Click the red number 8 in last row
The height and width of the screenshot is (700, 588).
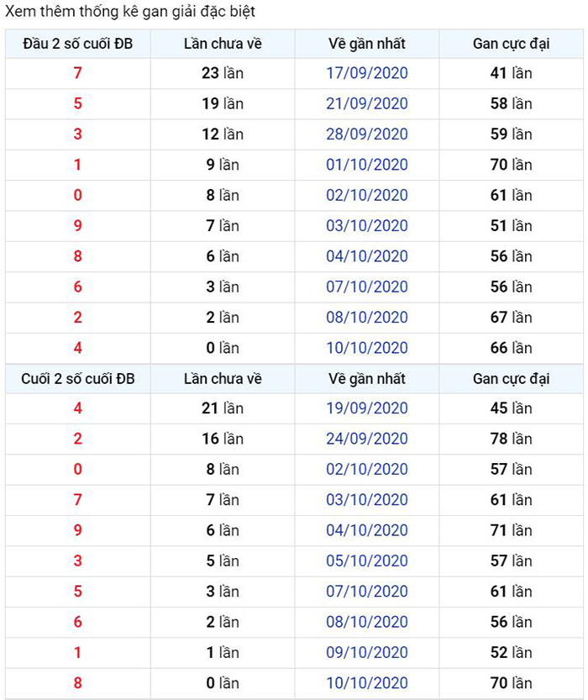tap(77, 682)
